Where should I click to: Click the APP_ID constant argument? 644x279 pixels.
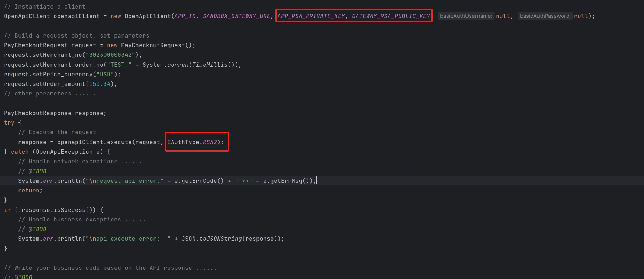(185, 16)
